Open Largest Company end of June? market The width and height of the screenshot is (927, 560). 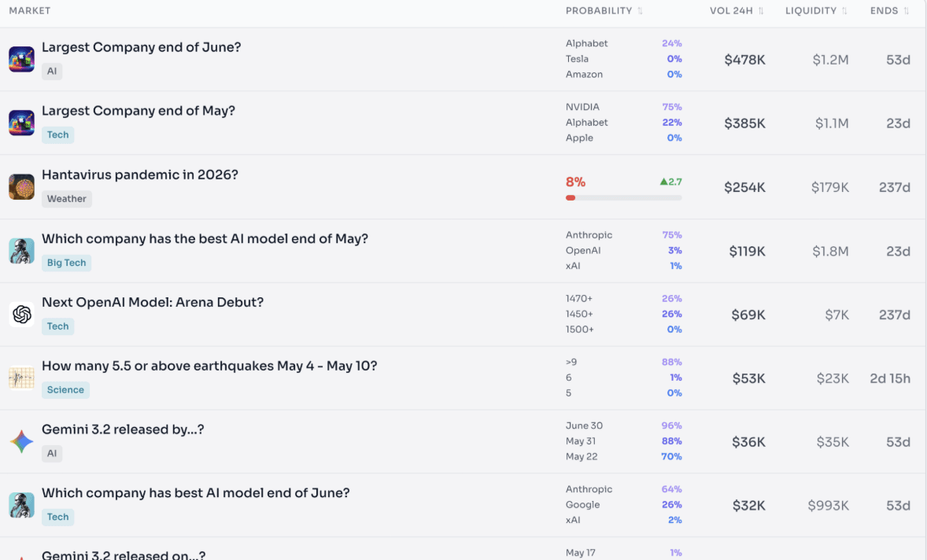tap(142, 47)
